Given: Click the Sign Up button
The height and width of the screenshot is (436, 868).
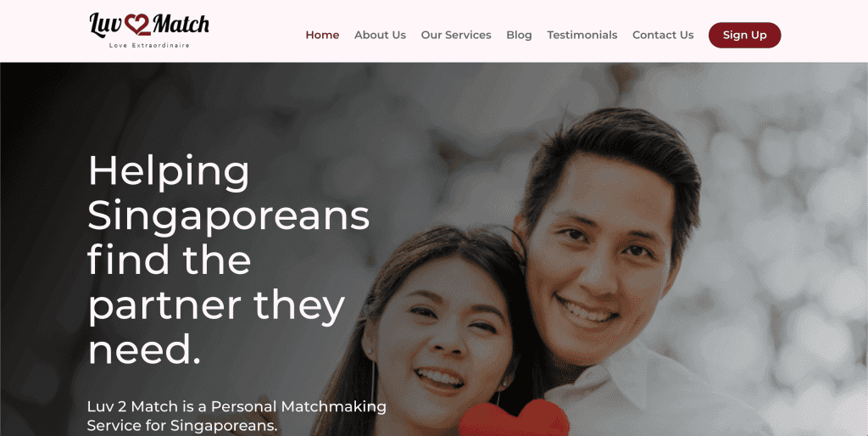Looking at the screenshot, I should point(744,35).
